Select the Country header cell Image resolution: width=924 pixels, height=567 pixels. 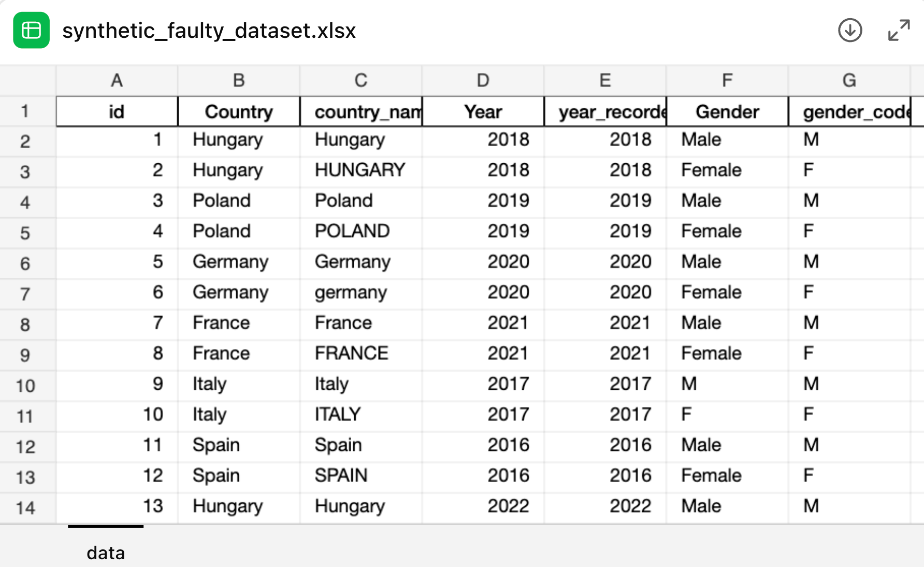click(239, 111)
